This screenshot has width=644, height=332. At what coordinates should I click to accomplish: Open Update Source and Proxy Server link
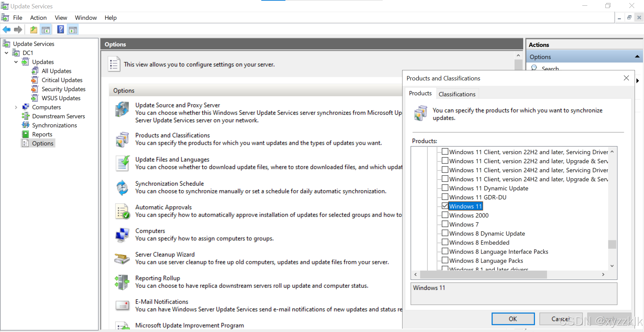[177, 105]
